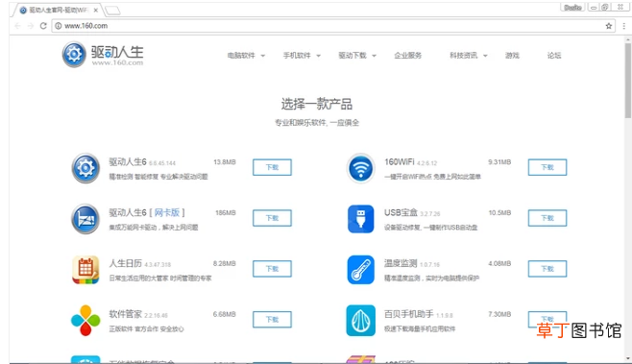This screenshot has height=364, width=632.
Task: Click the 160WiFi product icon
Action: pos(361,168)
